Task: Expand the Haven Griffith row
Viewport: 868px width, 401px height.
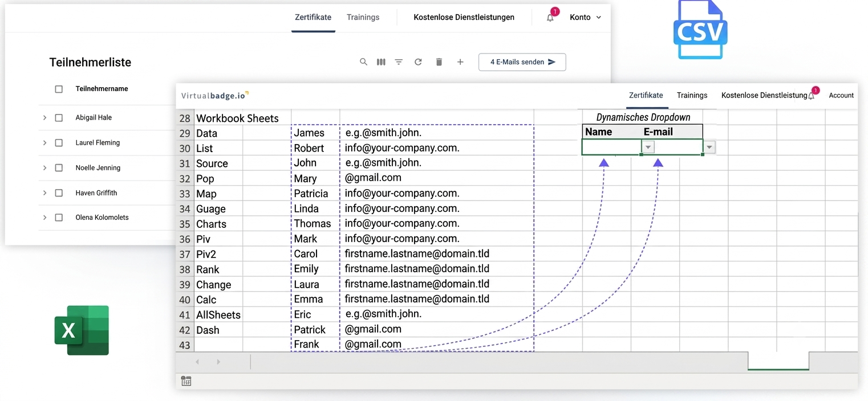Action: tap(44, 193)
